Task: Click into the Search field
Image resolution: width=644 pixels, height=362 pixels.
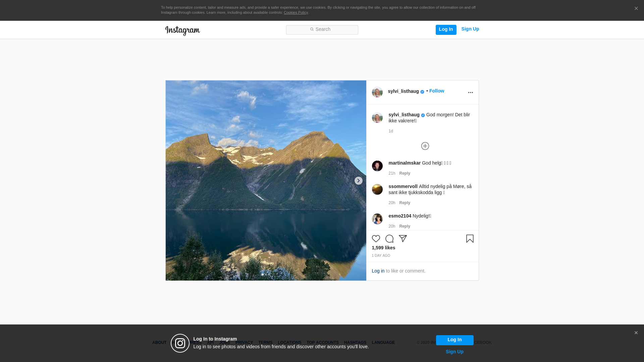Action: click(322, 30)
